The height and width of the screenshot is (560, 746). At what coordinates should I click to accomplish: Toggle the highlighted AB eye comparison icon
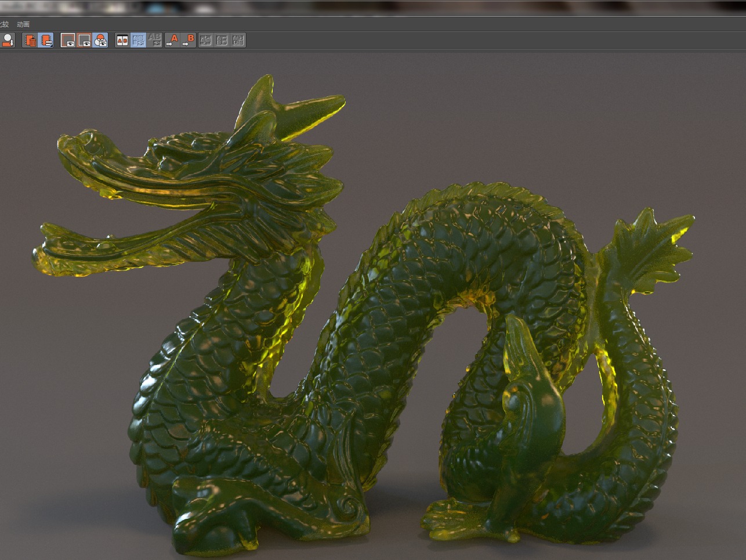tap(139, 40)
